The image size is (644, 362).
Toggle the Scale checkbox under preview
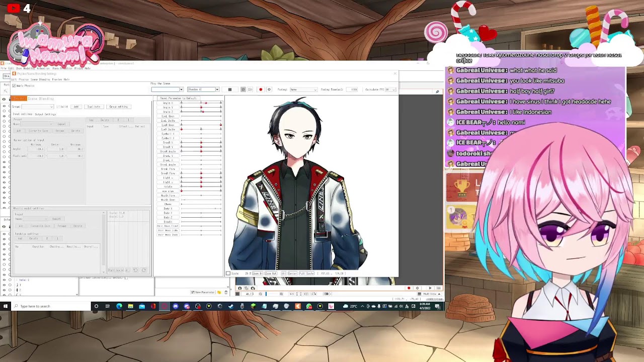tap(228, 274)
